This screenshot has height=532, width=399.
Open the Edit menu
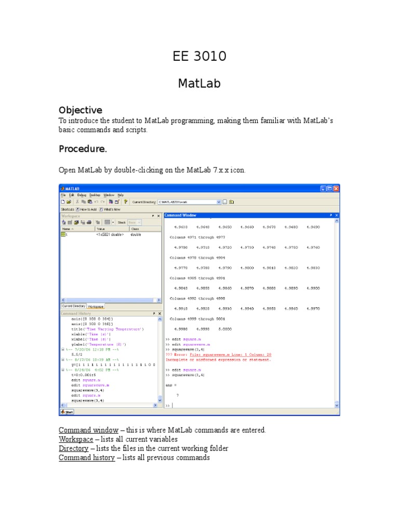72,195
